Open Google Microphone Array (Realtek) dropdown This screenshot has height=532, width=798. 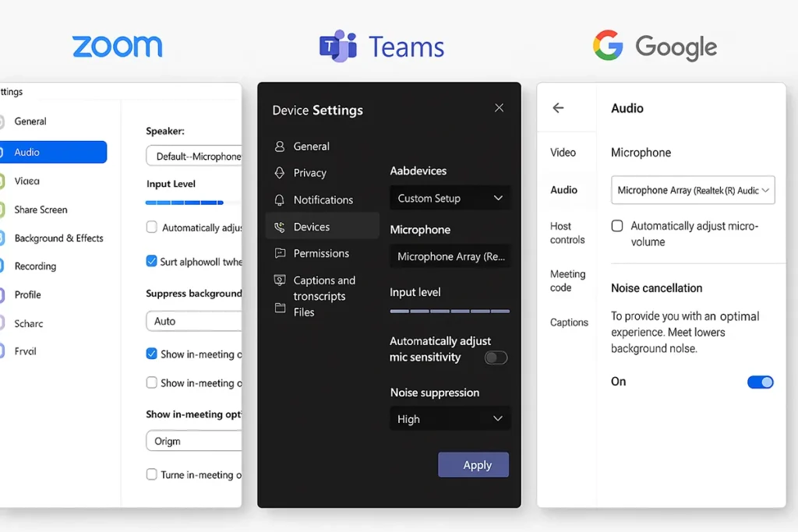693,190
